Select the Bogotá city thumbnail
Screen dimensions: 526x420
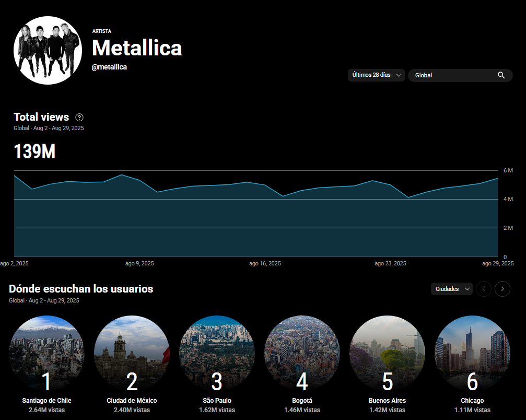click(x=302, y=353)
